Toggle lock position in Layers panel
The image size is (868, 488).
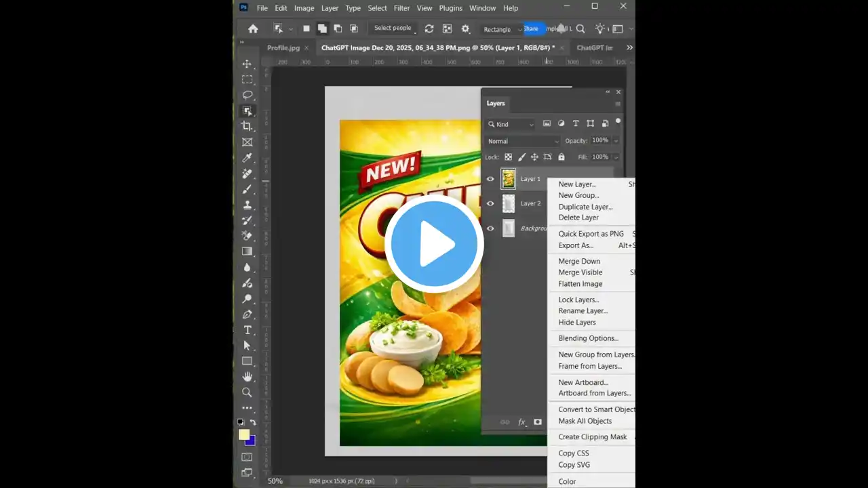(534, 157)
